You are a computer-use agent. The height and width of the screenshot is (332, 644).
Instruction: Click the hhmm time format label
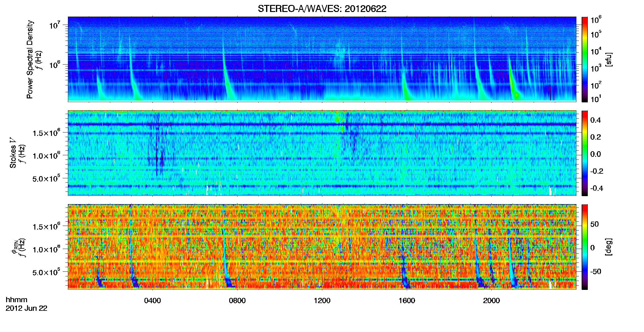17,300
